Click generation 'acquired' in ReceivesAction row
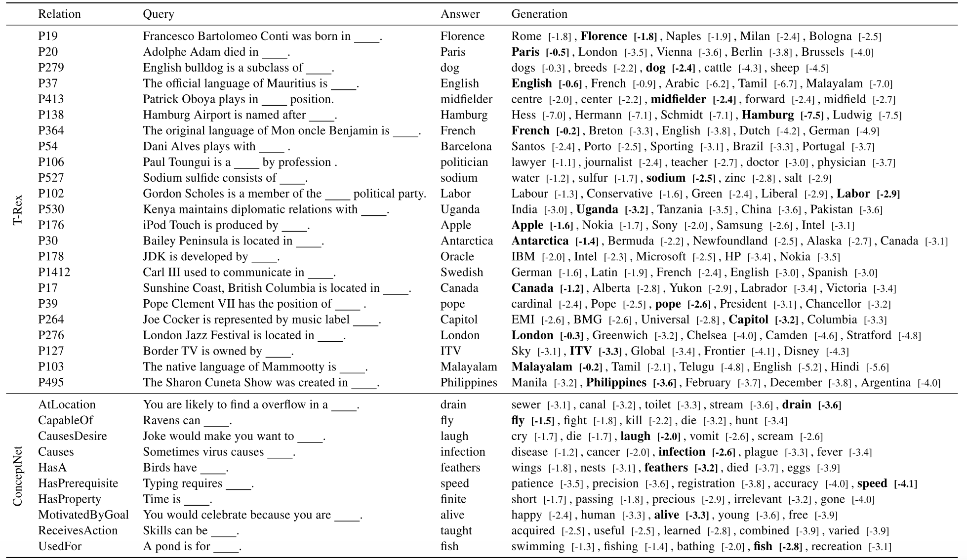Image resolution: width=967 pixels, height=560 pixels. pyautogui.click(x=533, y=531)
